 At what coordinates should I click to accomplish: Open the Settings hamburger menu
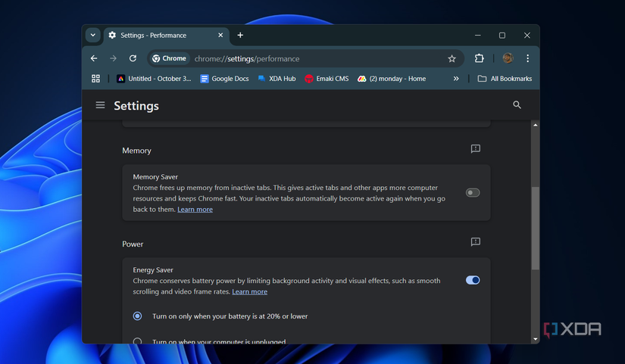(x=100, y=105)
